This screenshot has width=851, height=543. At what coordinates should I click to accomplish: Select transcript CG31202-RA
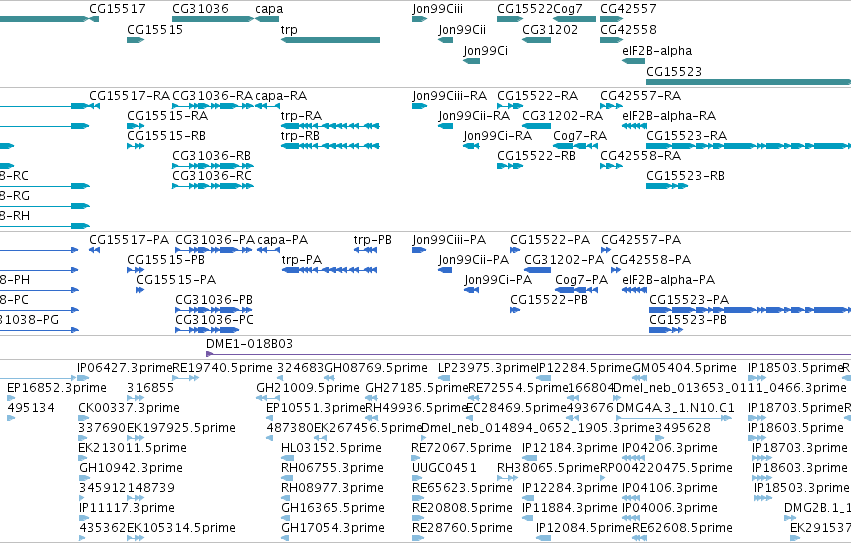[536, 126]
